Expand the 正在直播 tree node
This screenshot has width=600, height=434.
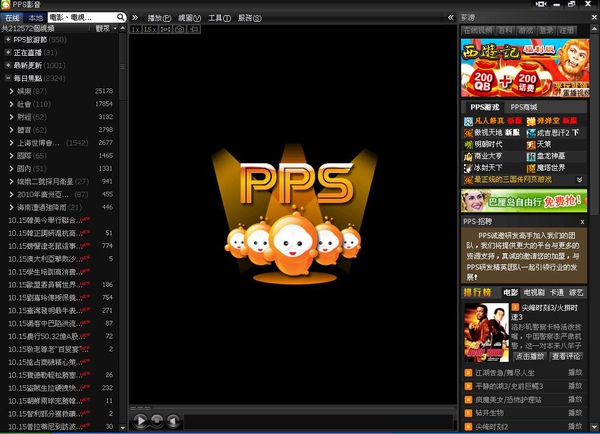(8, 52)
